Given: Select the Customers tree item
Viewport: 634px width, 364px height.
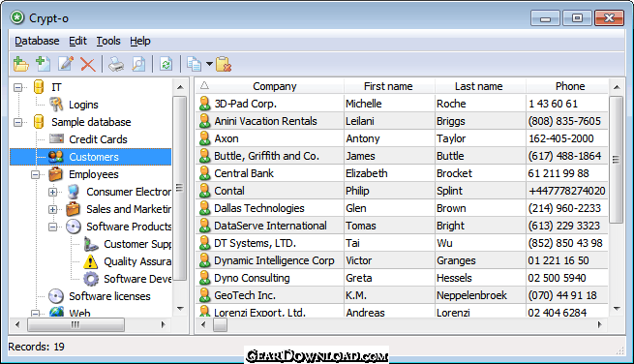Looking at the screenshot, I should pyautogui.click(x=94, y=157).
